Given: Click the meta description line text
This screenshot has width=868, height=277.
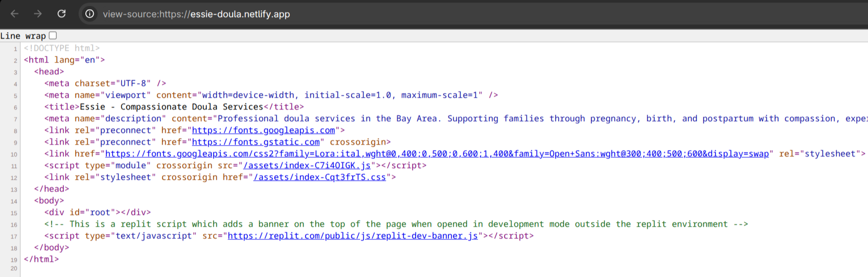Looking at the screenshot, I should click(x=456, y=119).
